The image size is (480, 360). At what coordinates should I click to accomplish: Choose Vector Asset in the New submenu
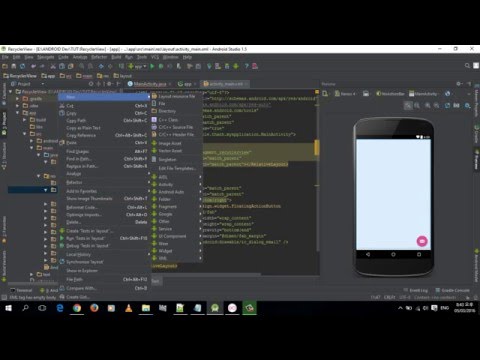point(177,151)
